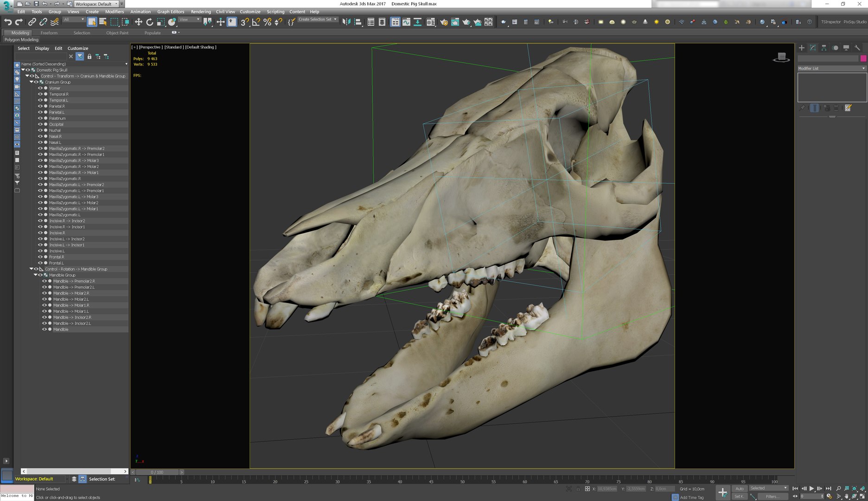868x501 pixels.
Task: Open the reference coordinate View dropdown
Action: click(189, 19)
